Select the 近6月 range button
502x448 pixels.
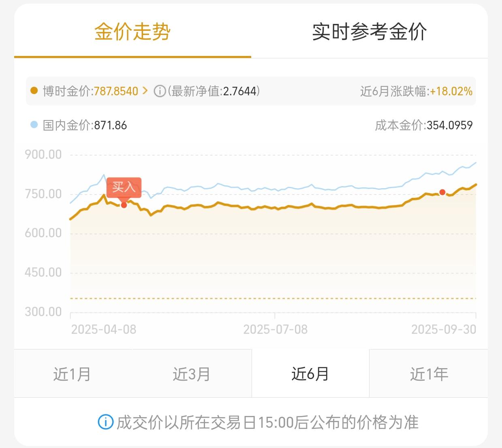coord(310,373)
